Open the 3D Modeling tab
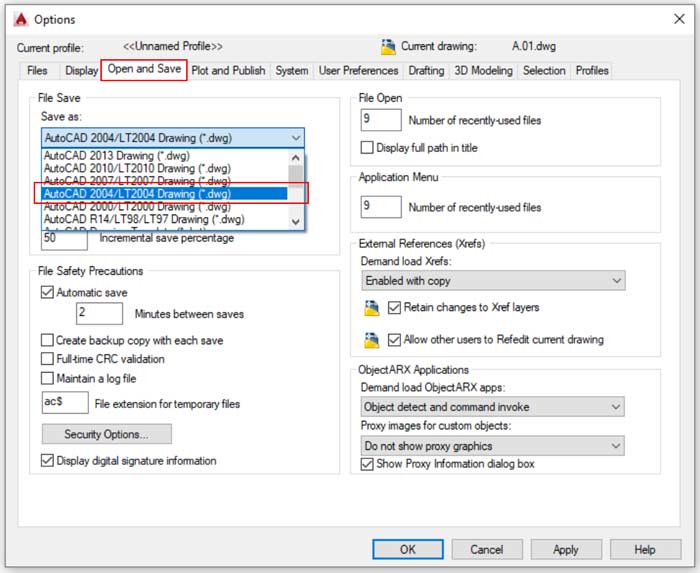Screen dimensions: 700x573 click(x=483, y=71)
